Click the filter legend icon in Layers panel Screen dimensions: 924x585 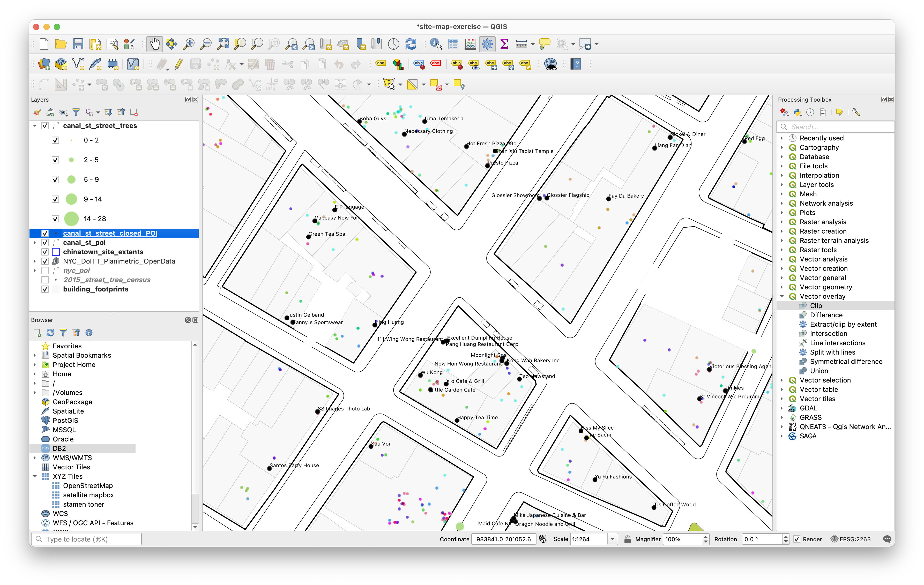(76, 113)
